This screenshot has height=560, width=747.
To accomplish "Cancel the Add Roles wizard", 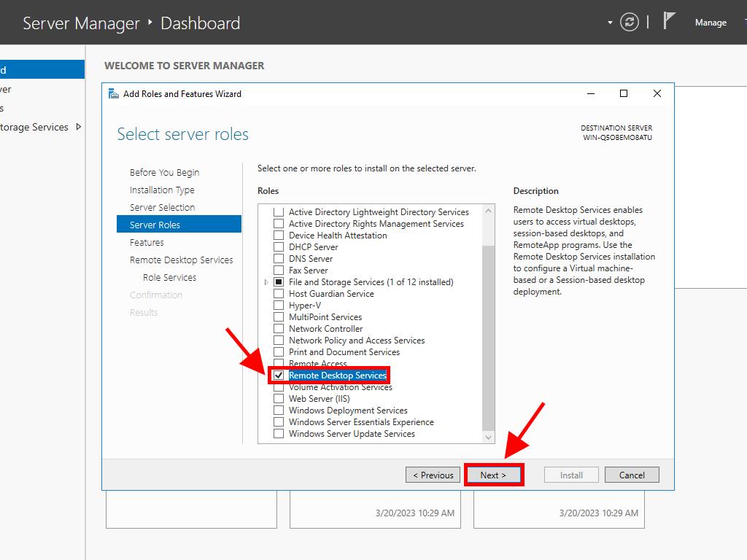I will coord(632,475).
